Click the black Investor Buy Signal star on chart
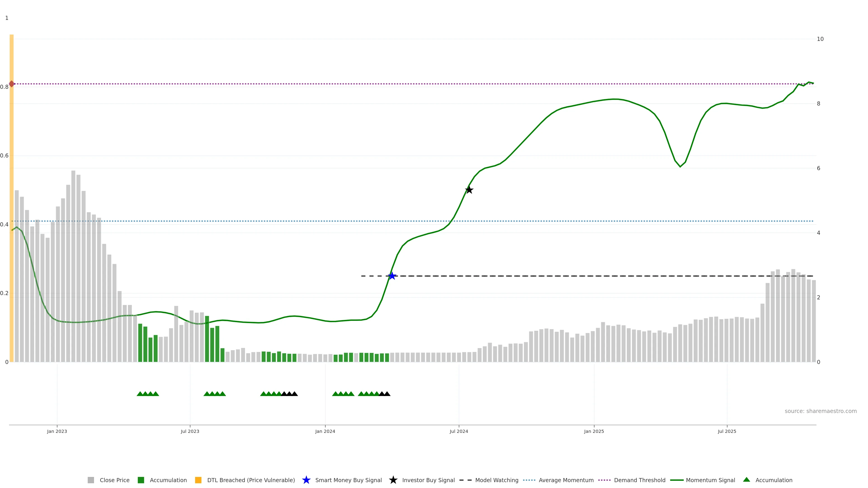This screenshot has width=868, height=488. (469, 190)
